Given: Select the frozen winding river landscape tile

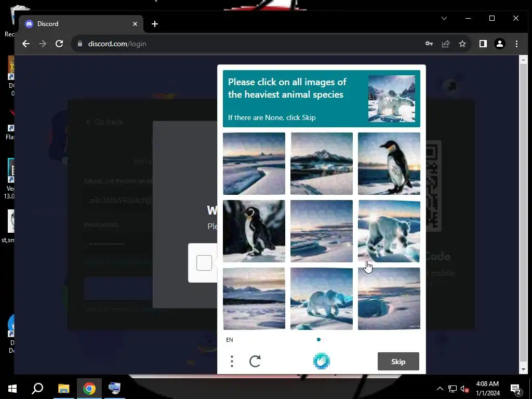Looking at the screenshot, I should [254, 164].
